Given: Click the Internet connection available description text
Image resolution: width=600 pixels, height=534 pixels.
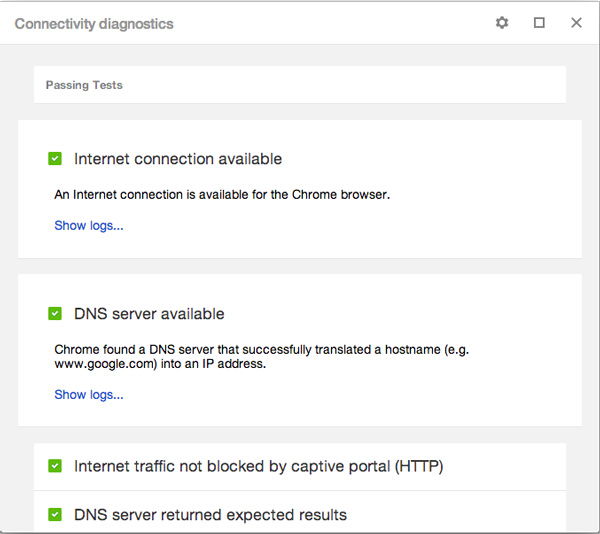Looking at the screenshot, I should click(221, 194).
